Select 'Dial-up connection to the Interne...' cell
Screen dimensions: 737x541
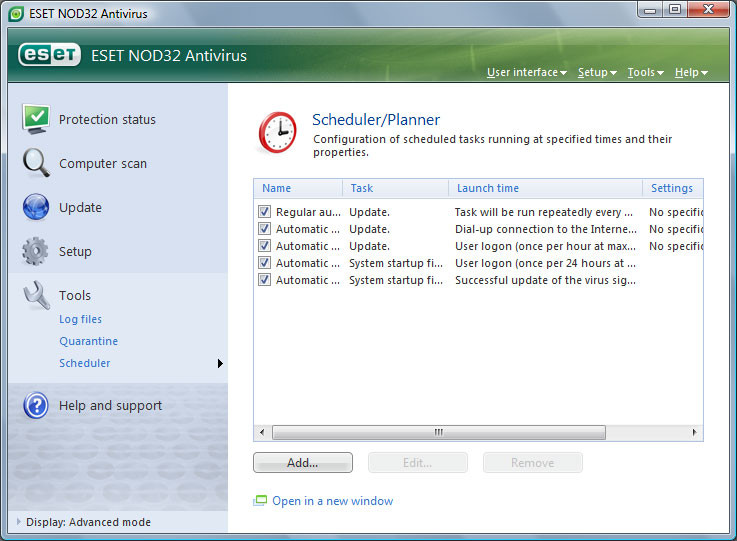tap(546, 229)
